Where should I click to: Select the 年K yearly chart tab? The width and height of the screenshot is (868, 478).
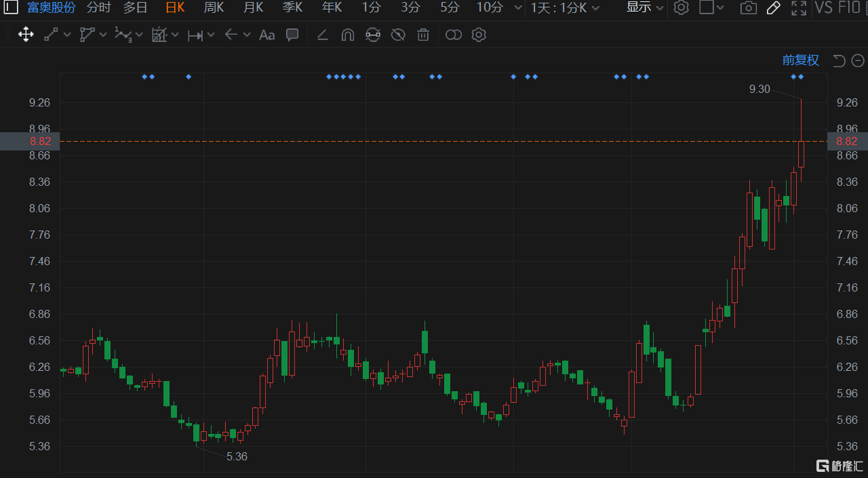pos(332,7)
